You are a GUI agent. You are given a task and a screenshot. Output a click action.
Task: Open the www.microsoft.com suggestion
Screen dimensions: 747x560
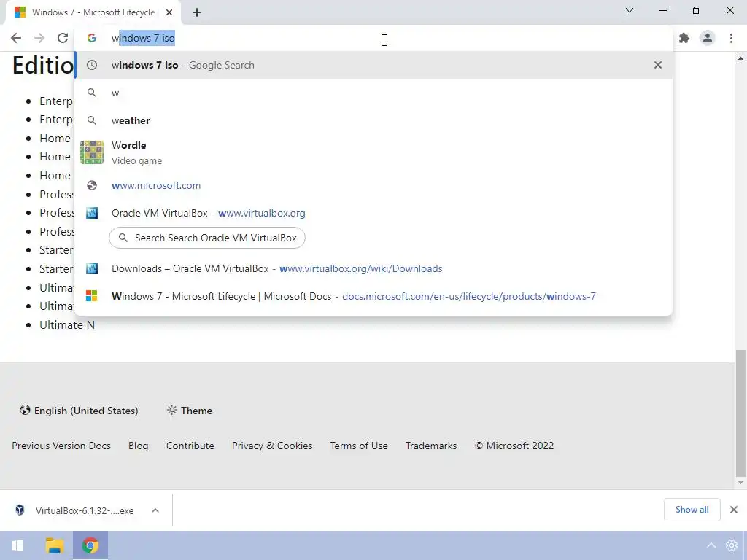pos(373,185)
